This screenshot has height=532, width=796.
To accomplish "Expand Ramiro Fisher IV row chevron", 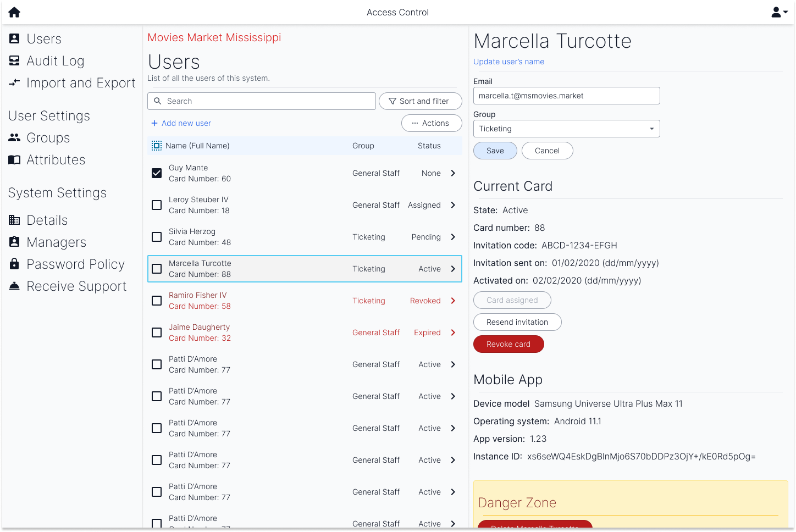I will point(453,301).
